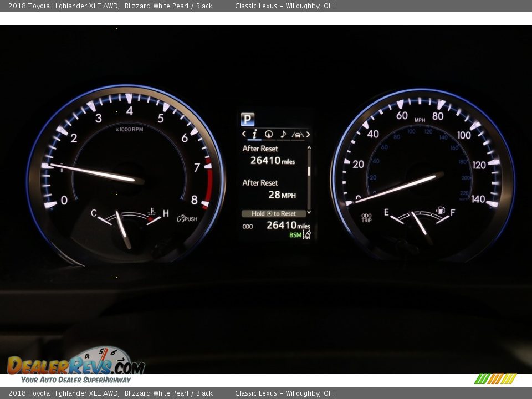
Task: Click the E empty mark on the fuel gauge
Action: click(386, 212)
